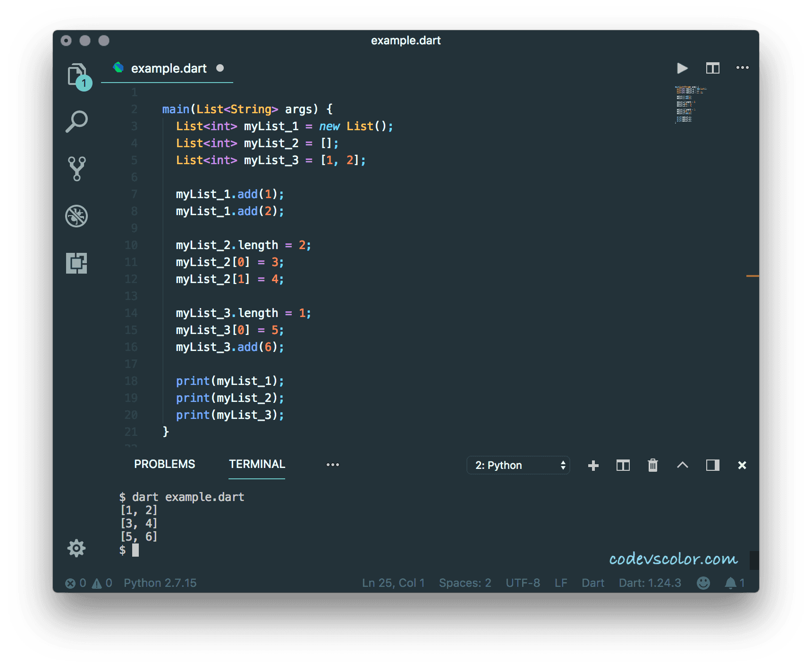Open the Explorer files view
This screenshot has width=812, height=668.
(77, 75)
